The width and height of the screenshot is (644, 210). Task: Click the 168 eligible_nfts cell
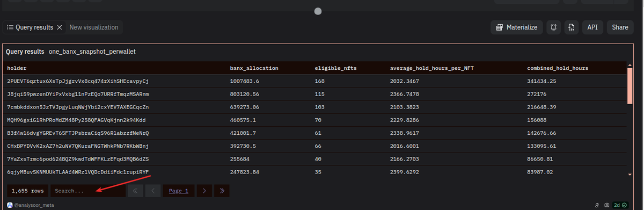320,81
